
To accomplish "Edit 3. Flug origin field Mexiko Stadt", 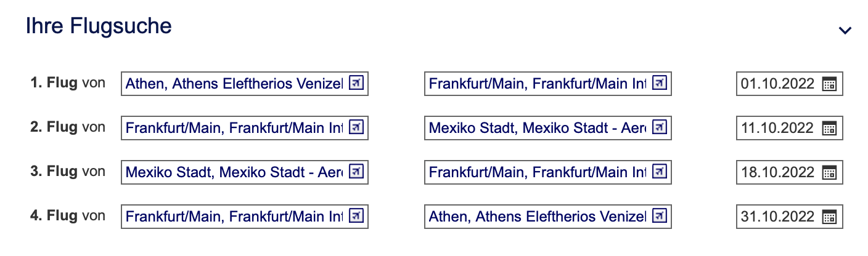I will point(234,172).
